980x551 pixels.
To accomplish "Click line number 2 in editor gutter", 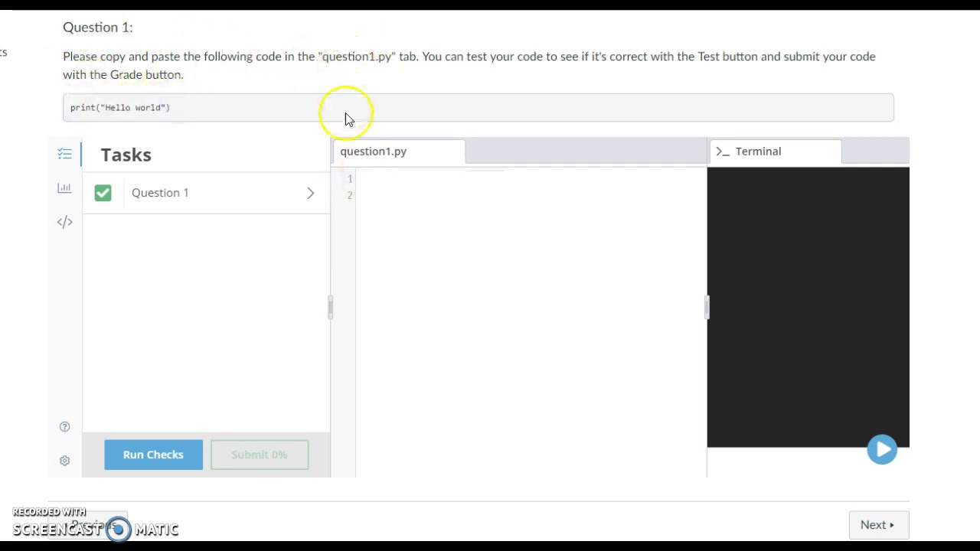I will 349,195.
